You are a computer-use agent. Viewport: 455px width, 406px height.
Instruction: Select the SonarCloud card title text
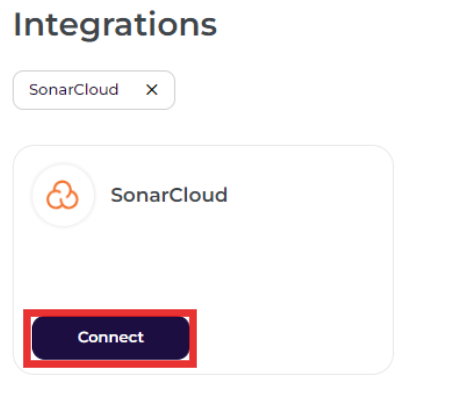point(169,195)
